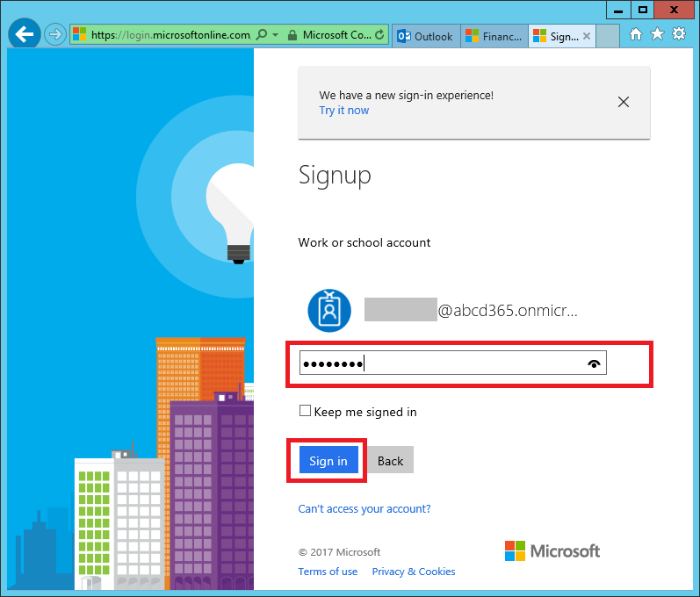Refresh the page with the reload icon

(x=379, y=34)
